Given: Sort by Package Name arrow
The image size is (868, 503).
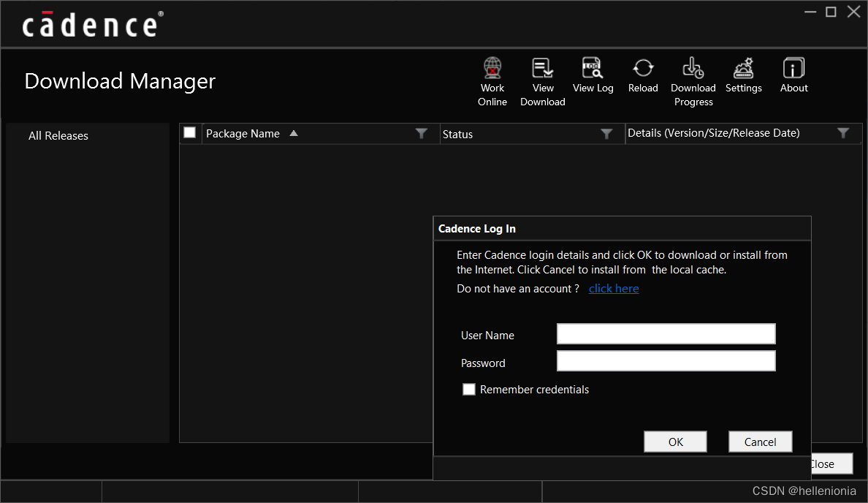Looking at the screenshot, I should click(x=294, y=134).
